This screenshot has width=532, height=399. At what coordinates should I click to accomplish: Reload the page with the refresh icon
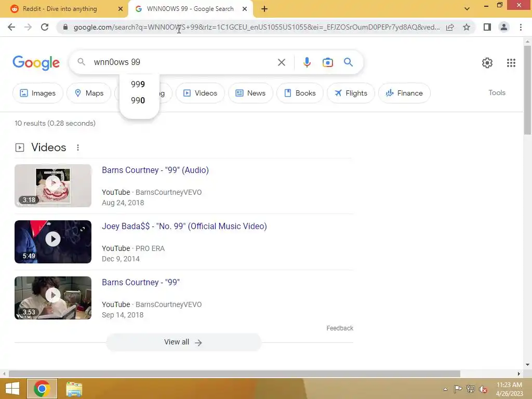pos(45,27)
